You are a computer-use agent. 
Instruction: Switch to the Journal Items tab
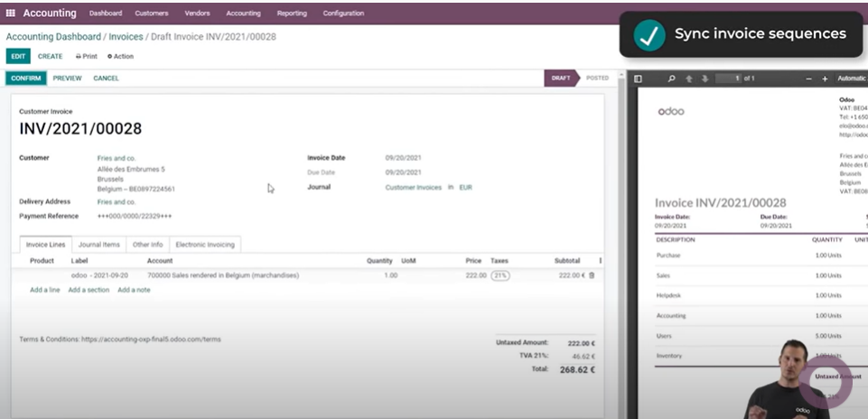point(98,244)
